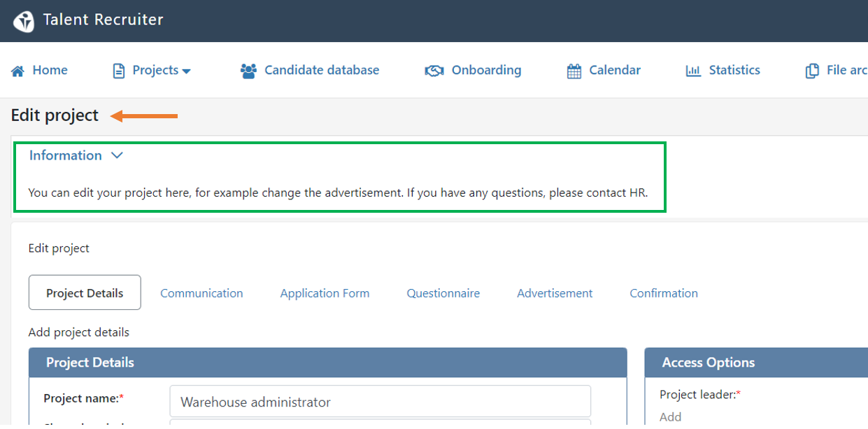Go to the Questionnaire tab
Screen dimensions: 868x429
443,293
